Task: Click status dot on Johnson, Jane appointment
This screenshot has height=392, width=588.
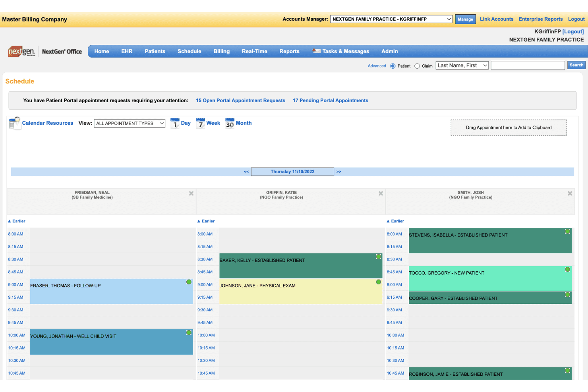Action: pos(378,282)
